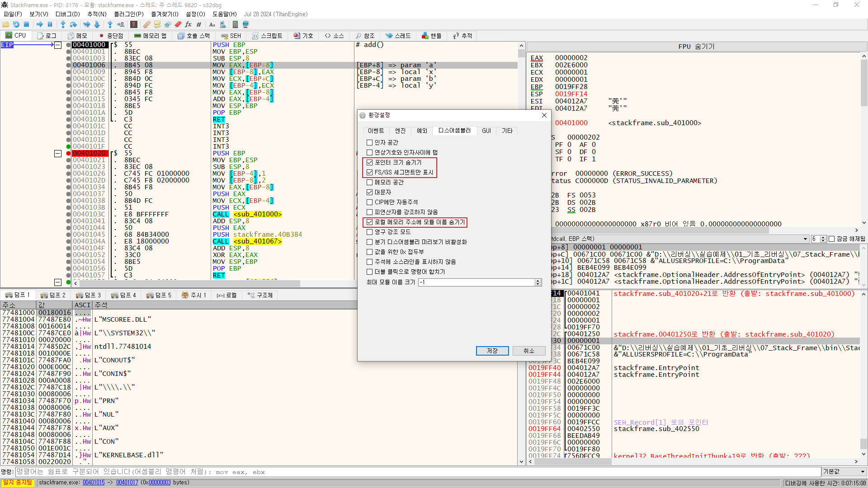
Task: Enable the 메모리 공간 checkbox
Action: coord(369,183)
